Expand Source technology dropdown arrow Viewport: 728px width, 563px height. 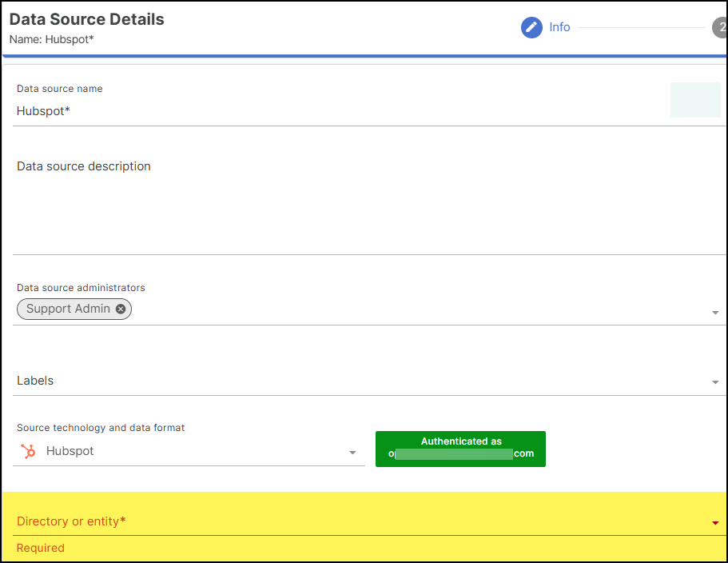[x=352, y=453]
